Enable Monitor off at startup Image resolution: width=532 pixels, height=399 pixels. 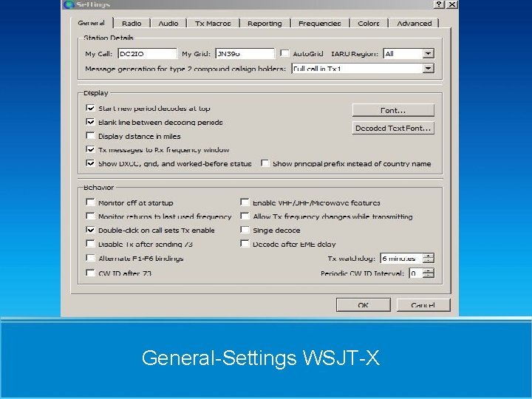coord(90,202)
